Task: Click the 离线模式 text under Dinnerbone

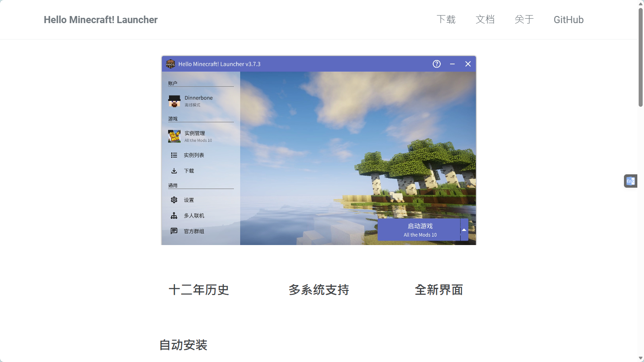Action: [193, 105]
